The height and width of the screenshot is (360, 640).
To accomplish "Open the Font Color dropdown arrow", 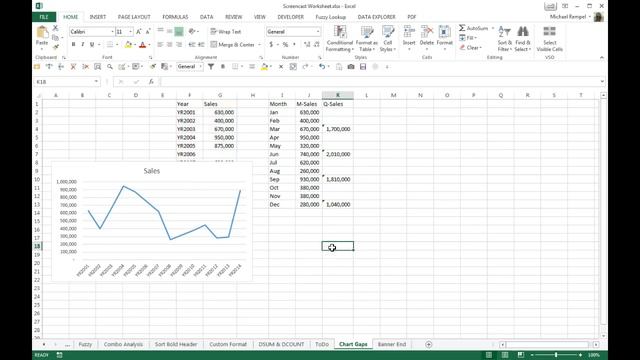I will pos(149,44).
